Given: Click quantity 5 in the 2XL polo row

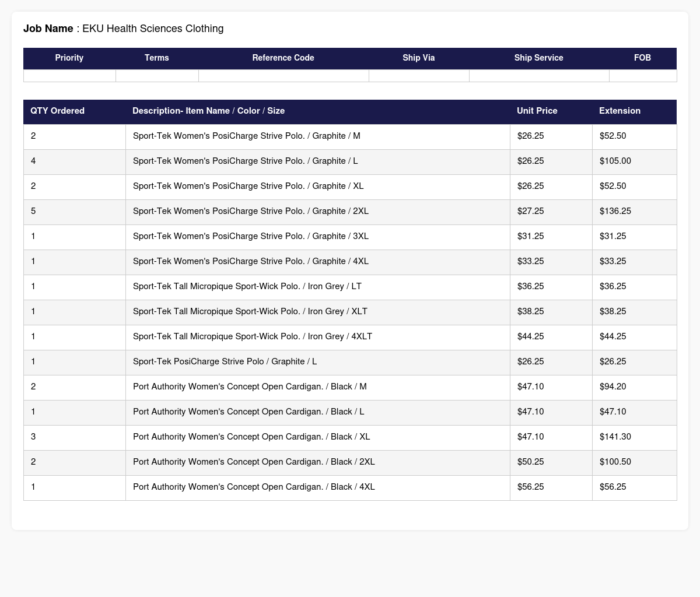Looking at the screenshot, I should tap(33, 211).
